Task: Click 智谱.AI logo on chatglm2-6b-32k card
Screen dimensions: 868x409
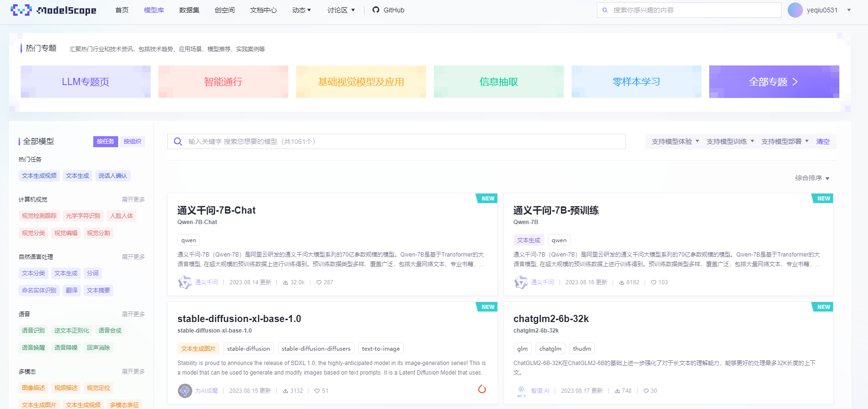Action: pos(521,391)
